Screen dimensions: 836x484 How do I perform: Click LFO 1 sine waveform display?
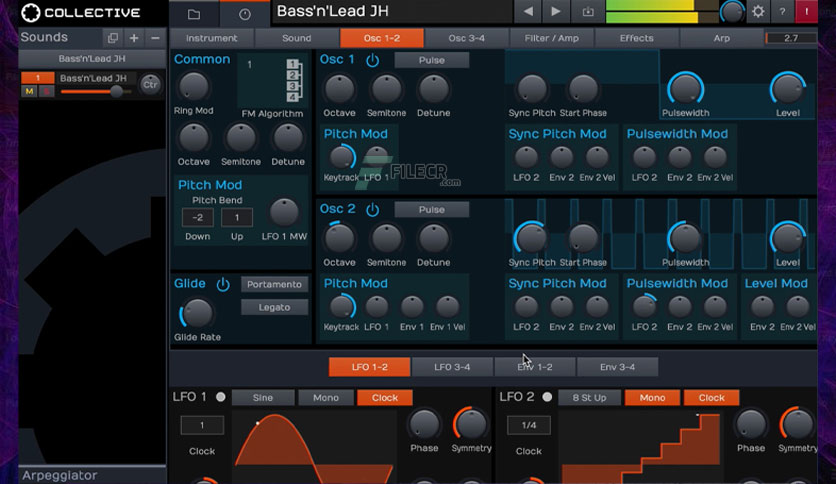pos(315,447)
